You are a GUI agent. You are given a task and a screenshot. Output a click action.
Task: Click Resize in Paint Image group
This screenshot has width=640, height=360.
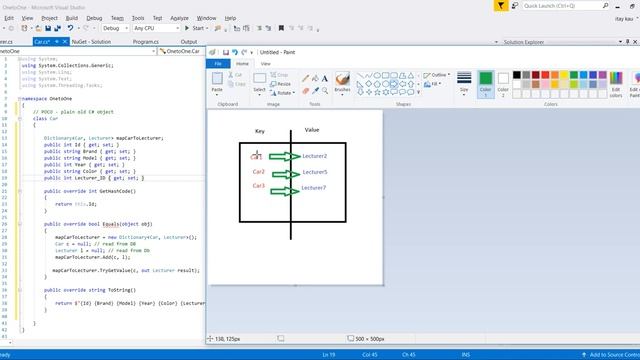coord(280,84)
